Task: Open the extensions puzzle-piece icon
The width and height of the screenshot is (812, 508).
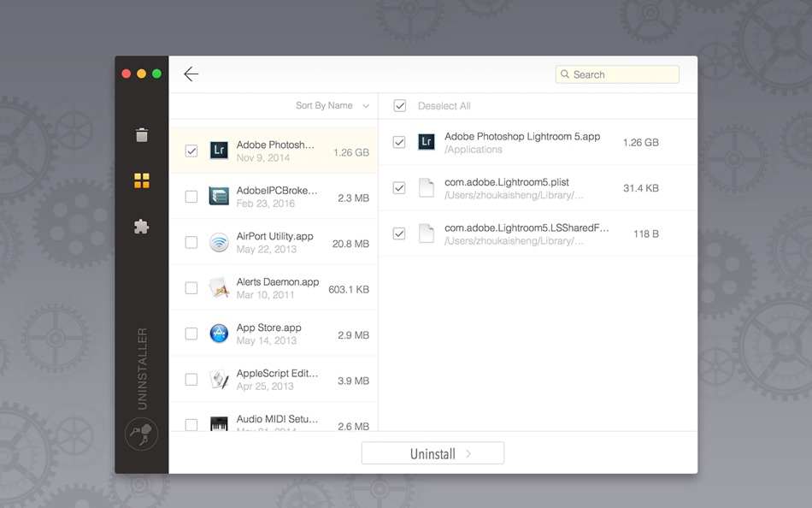Action: (141, 227)
